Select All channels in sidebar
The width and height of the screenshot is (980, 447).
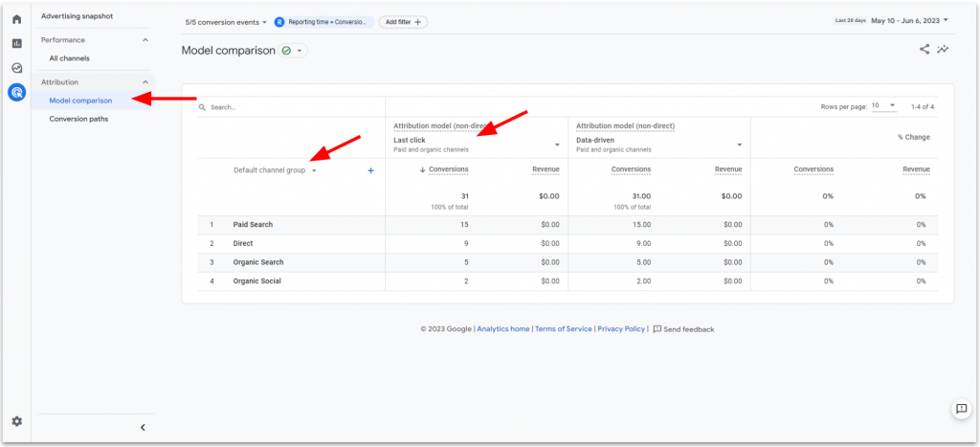click(x=69, y=58)
